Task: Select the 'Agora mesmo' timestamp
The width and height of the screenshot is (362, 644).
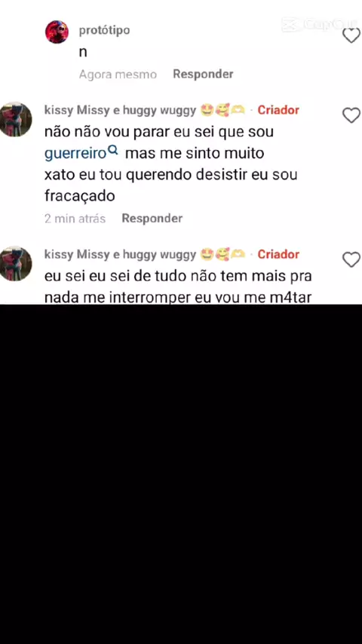Action: 118,75
